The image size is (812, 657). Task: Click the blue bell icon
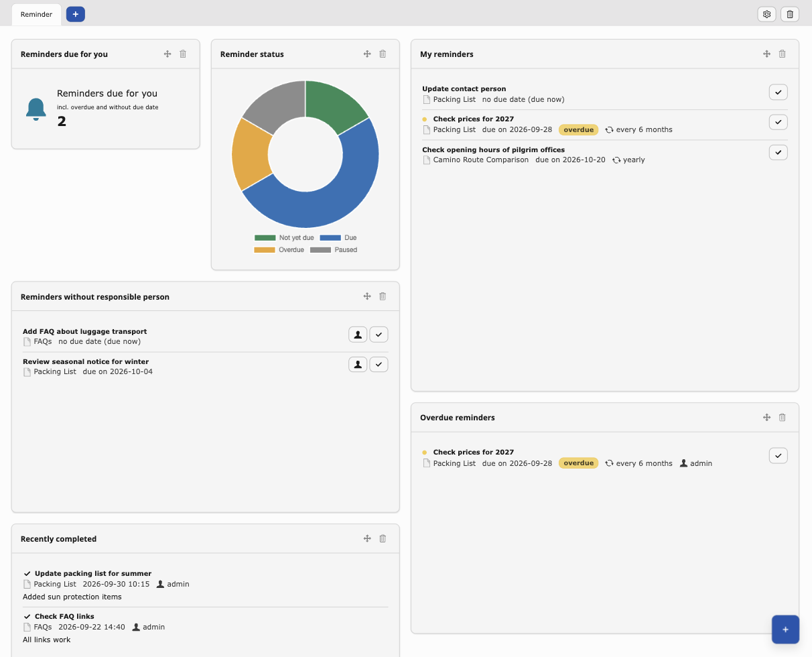(x=36, y=109)
